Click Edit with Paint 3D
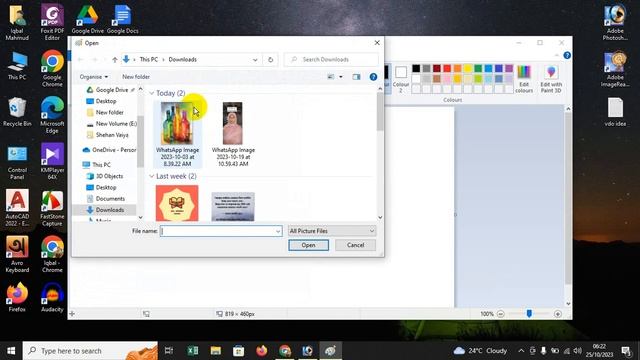The width and height of the screenshot is (640, 360). pyautogui.click(x=551, y=79)
